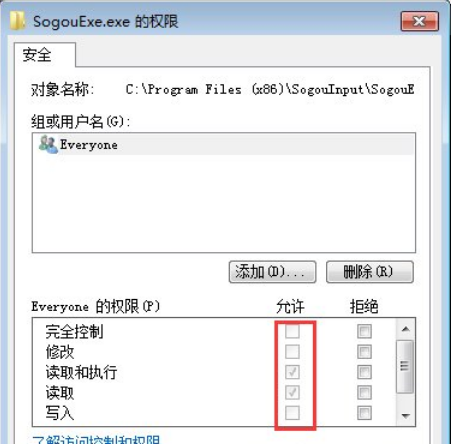
Task: Open the 安全 tab
Action: [37, 55]
